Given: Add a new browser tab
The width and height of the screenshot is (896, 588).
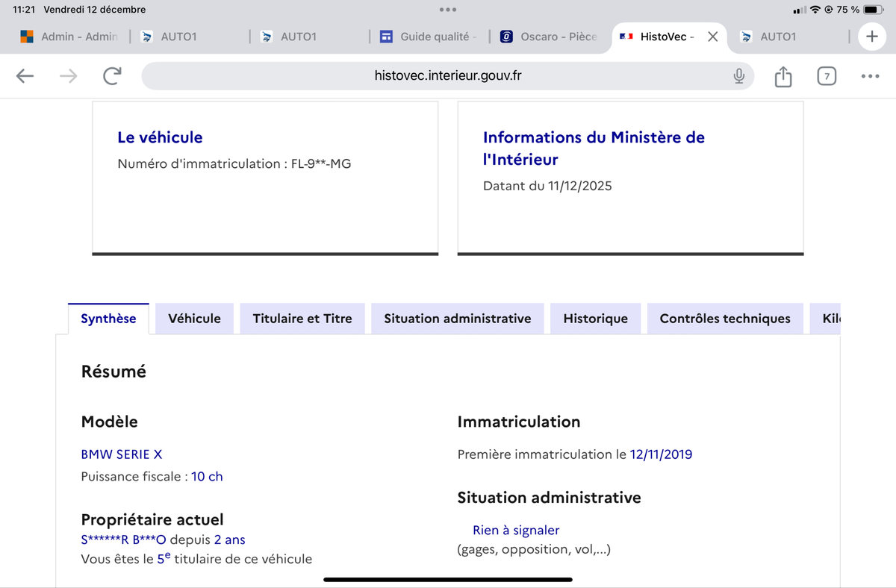Looking at the screenshot, I should click(x=871, y=37).
